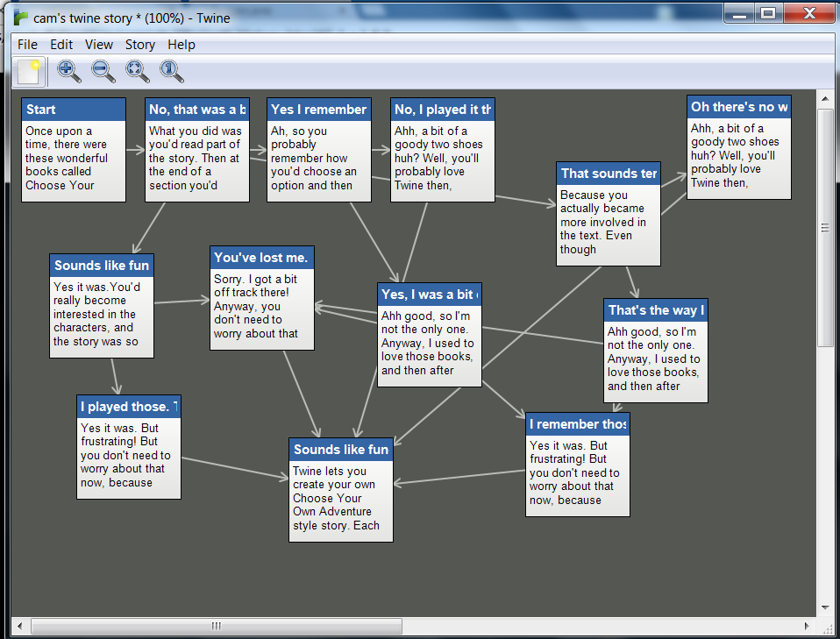Click the vertical scrollbar down arrow

pos(825,608)
